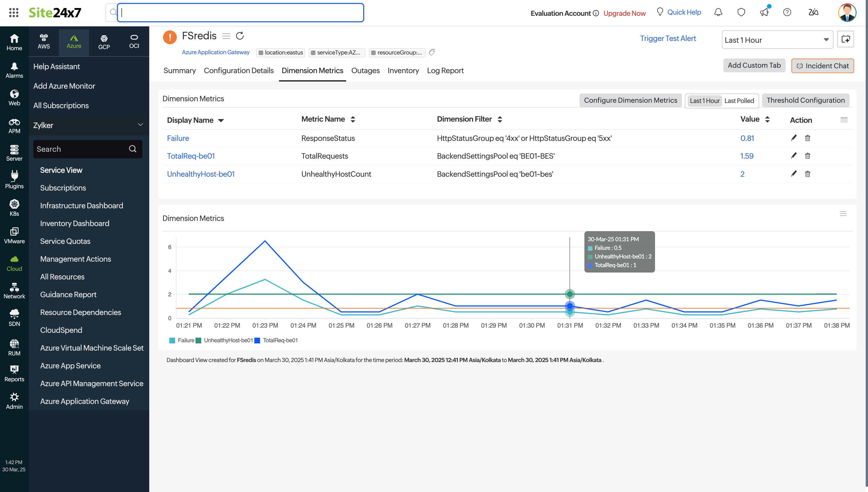The height and width of the screenshot is (492, 868).
Task: Delete the UnhealthyHost-be01 dimension metric
Action: click(807, 174)
